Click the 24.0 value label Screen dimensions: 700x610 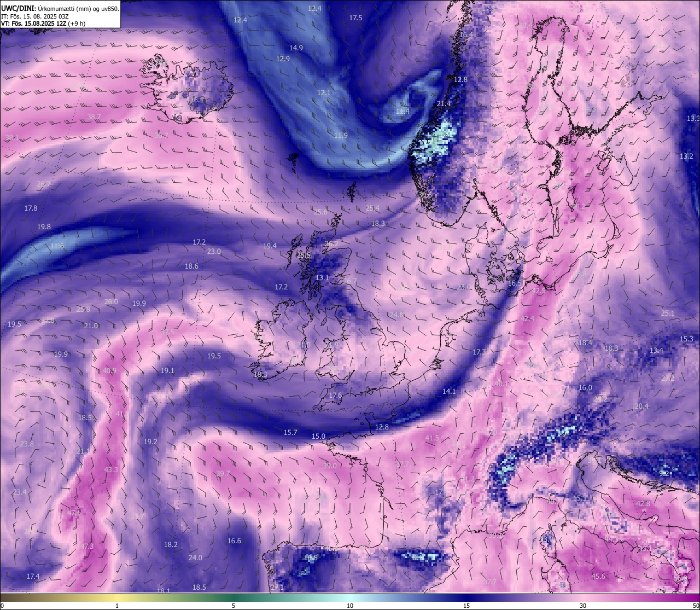pos(195,557)
